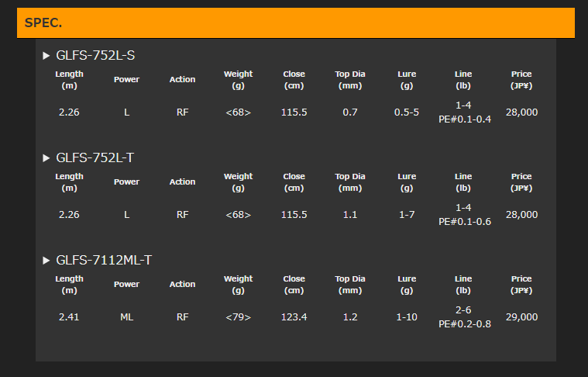This screenshot has width=588, height=377.
Task: Click 2.26 length in GLFS-752L-S row
Action: [69, 112]
